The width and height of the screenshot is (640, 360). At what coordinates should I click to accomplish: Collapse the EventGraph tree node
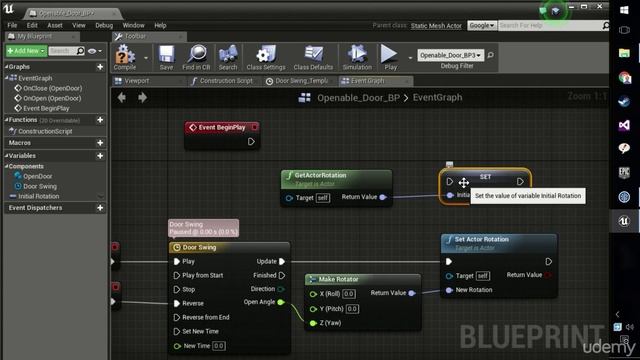[x=6, y=78]
